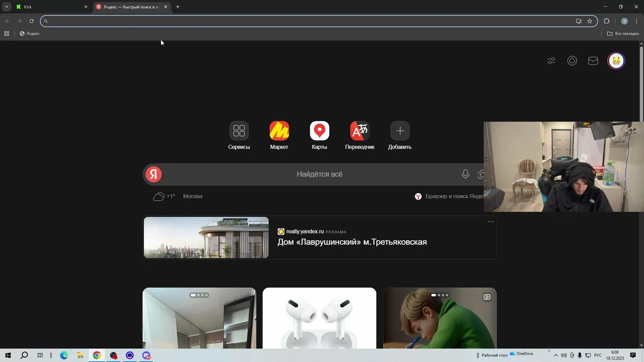Click the Найдётся всё search field
Image resolution: width=644 pixels, height=362 pixels.
click(x=319, y=174)
